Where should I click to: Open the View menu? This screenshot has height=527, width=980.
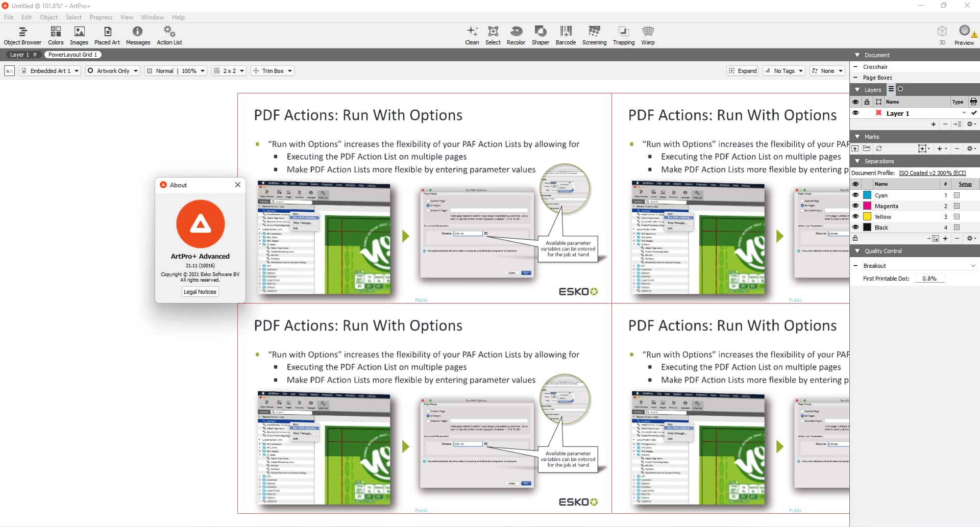[127, 17]
